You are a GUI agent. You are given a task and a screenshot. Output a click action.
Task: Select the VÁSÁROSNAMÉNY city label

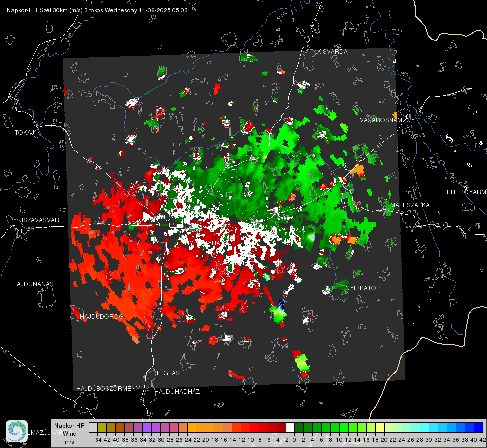point(388,120)
